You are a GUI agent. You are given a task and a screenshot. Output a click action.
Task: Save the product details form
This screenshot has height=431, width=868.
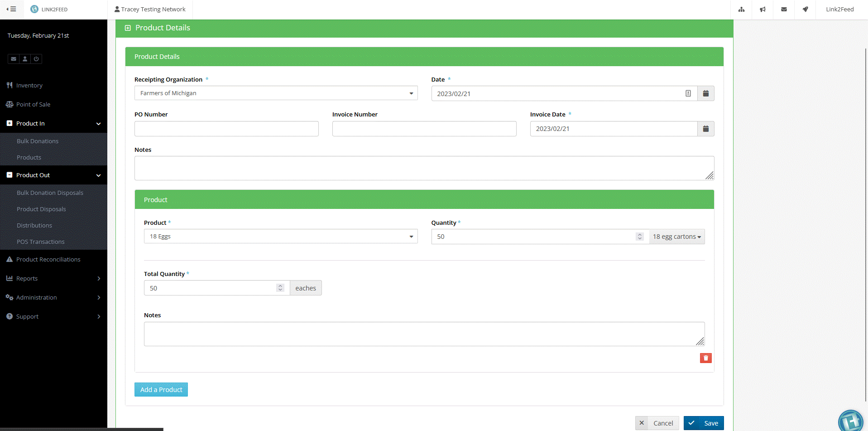tap(704, 423)
